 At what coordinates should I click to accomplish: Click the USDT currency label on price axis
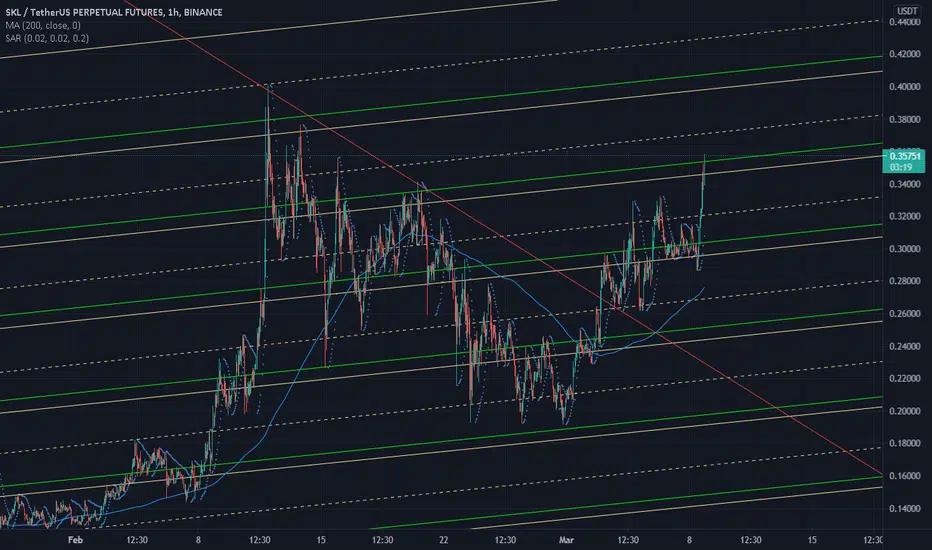point(907,11)
